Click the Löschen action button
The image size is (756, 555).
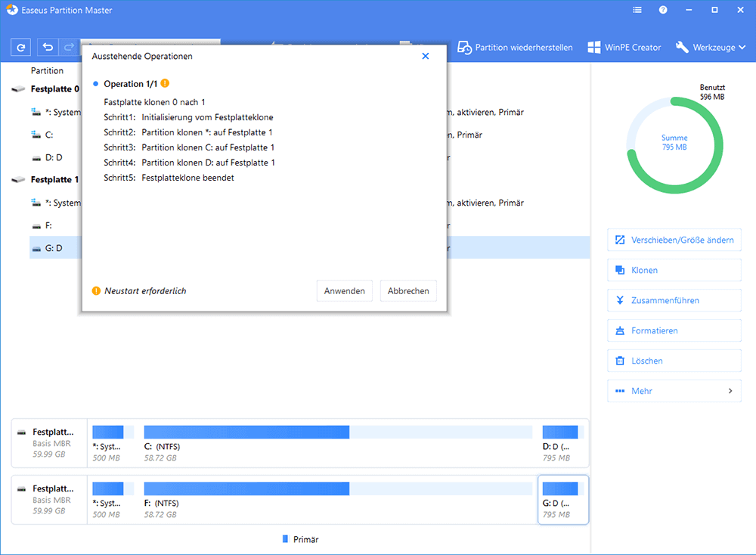pyautogui.click(x=674, y=361)
